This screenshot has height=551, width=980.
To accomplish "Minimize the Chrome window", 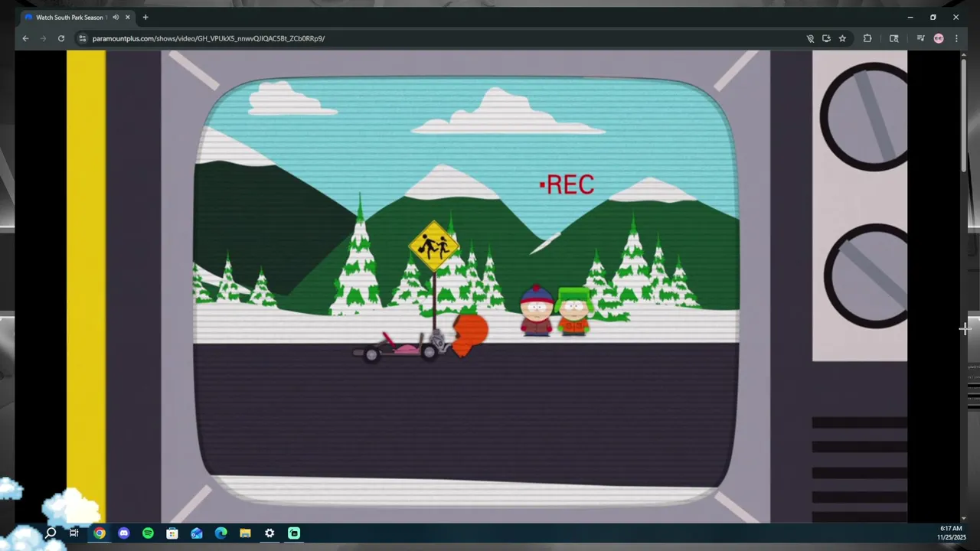I will [x=910, y=17].
